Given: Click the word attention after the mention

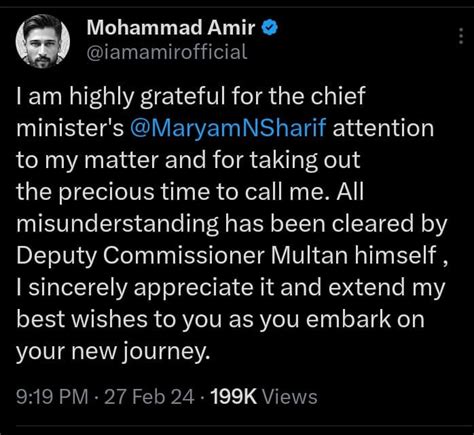Looking at the screenshot, I should point(383,128).
